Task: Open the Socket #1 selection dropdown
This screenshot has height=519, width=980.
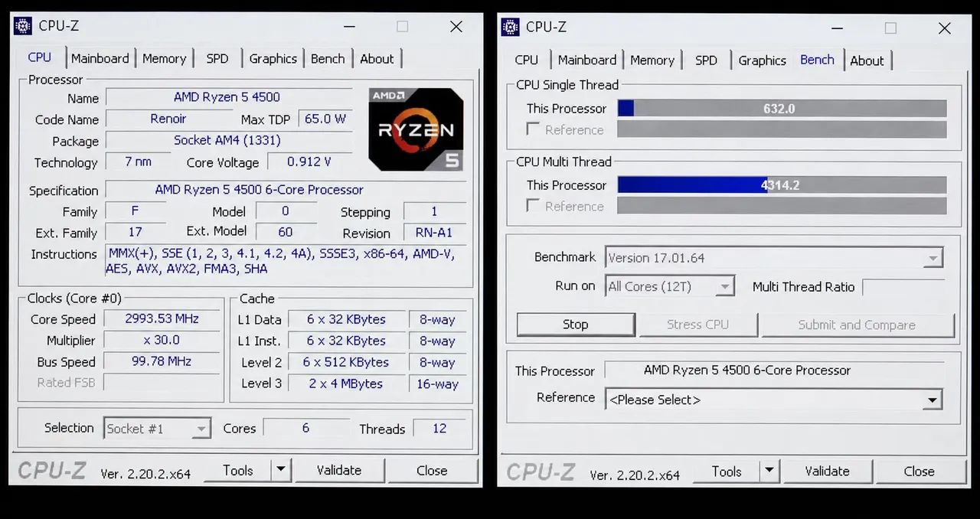Action: (x=201, y=429)
